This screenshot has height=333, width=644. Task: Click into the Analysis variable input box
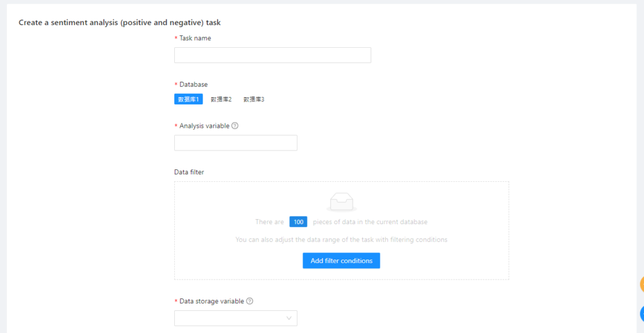click(x=235, y=143)
